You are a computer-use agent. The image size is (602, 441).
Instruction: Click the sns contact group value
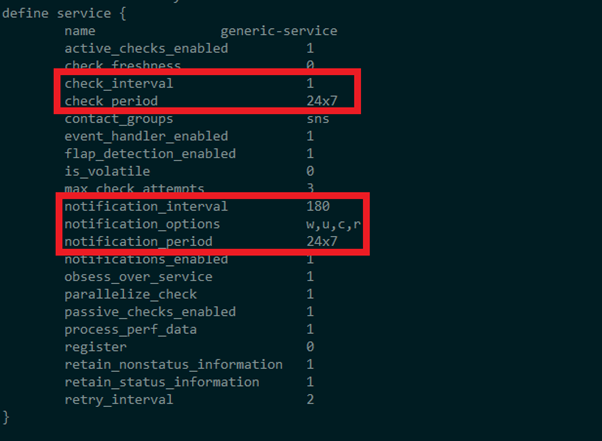[x=318, y=119]
